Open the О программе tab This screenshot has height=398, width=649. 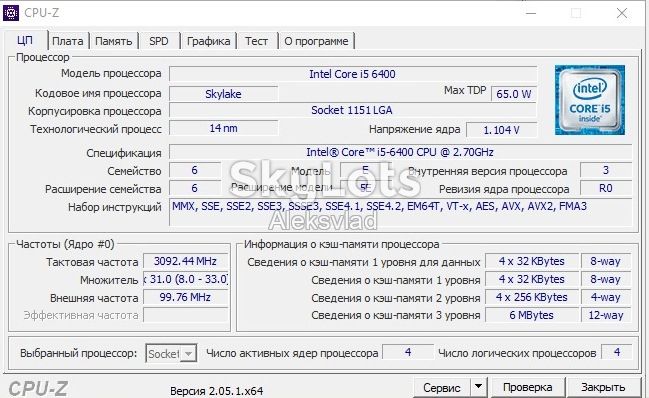pyautogui.click(x=316, y=41)
